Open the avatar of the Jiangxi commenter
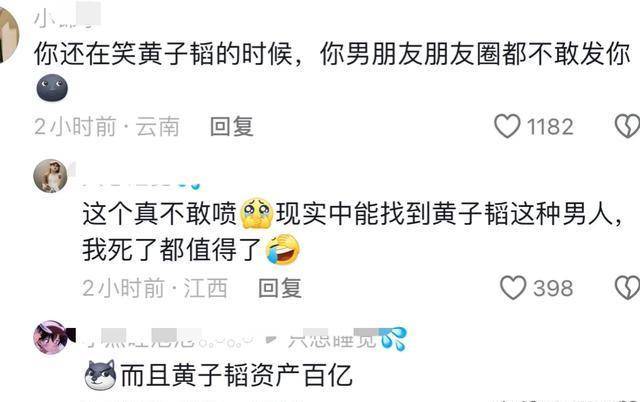 click(x=50, y=176)
